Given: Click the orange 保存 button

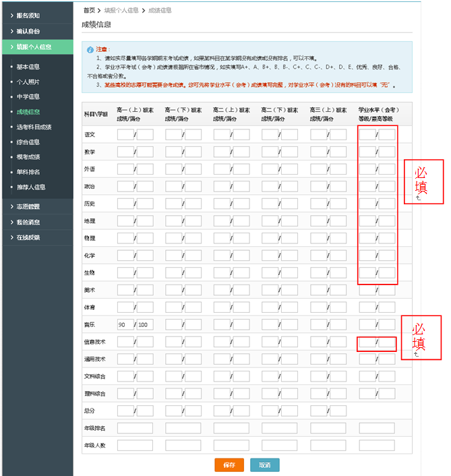Looking at the screenshot, I should click(x=229, y=465).
